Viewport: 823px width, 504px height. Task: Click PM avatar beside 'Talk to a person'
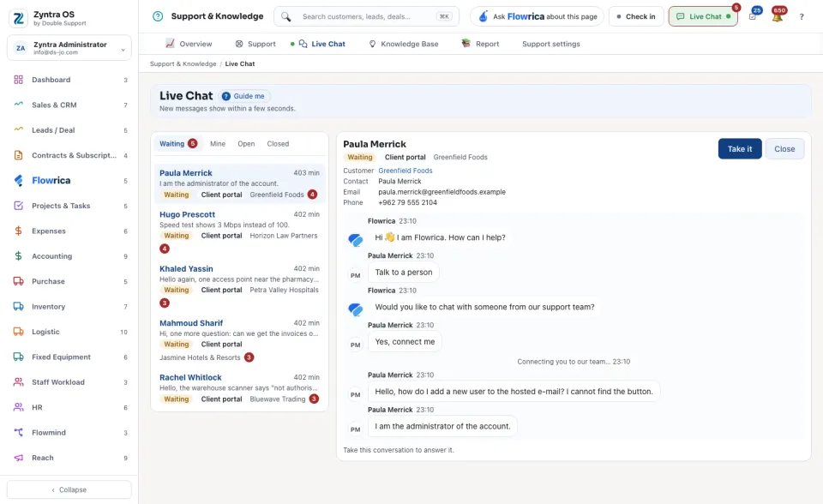coord(355,275)
